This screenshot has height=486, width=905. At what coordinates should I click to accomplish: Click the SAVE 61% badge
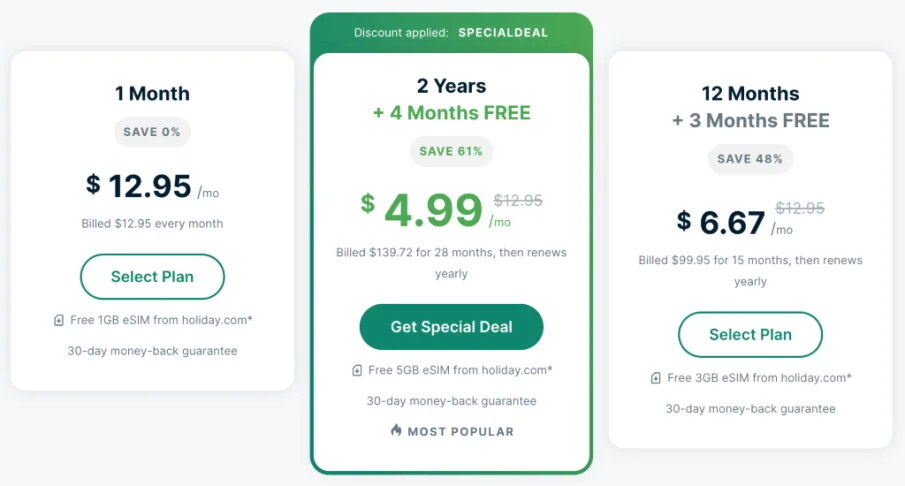tap(451, 151)
